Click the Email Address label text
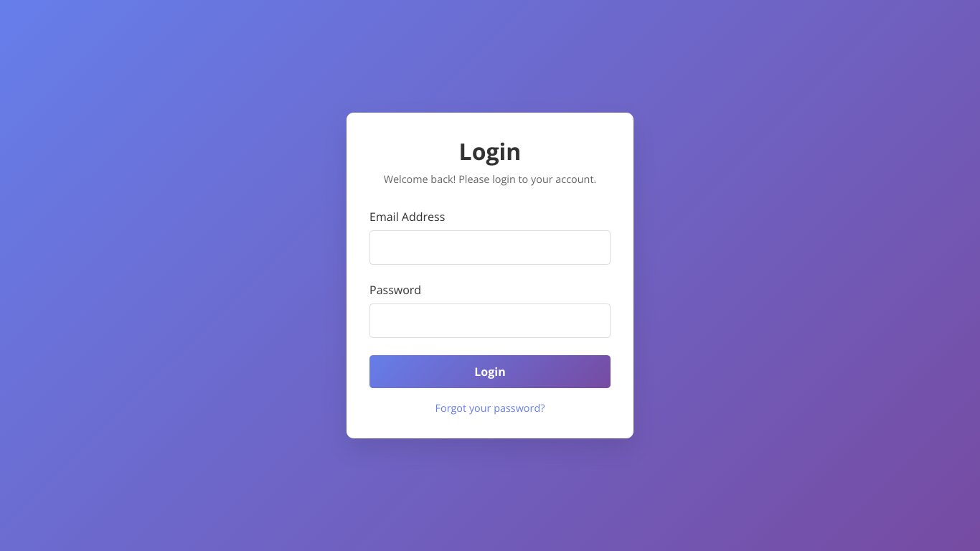This screenshot has height=551, width=980. 407,217
